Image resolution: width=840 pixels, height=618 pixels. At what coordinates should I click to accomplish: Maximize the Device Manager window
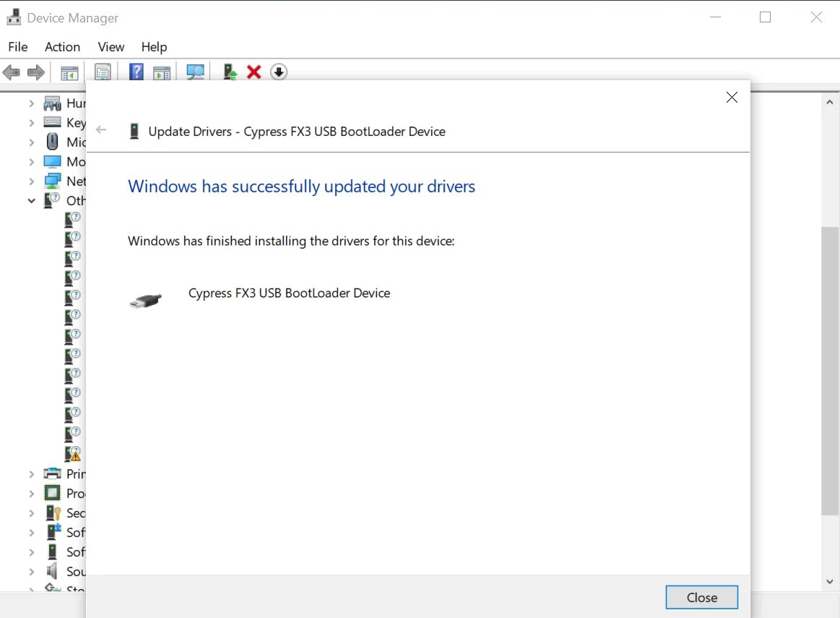pos(766,17)
